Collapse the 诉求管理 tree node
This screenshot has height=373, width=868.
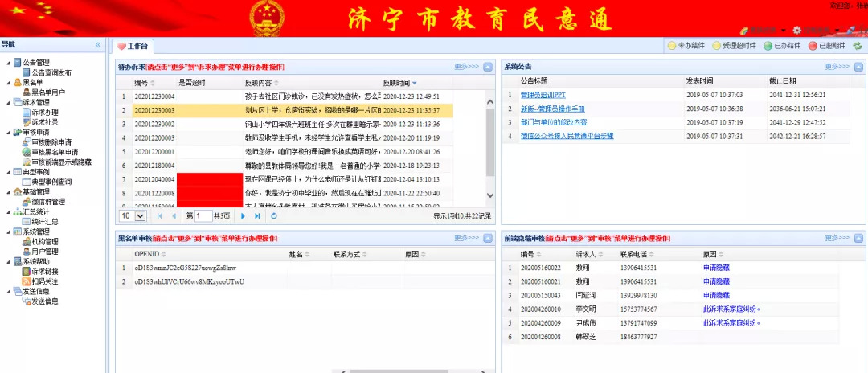pyautogui.click(x=8, y=102)
